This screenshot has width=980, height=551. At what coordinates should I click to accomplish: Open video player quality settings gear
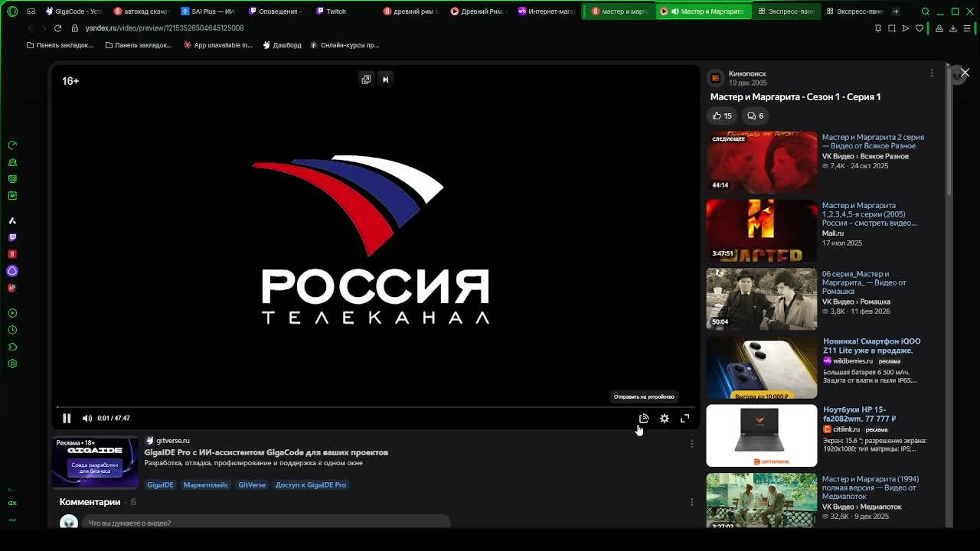coord(665,419)
